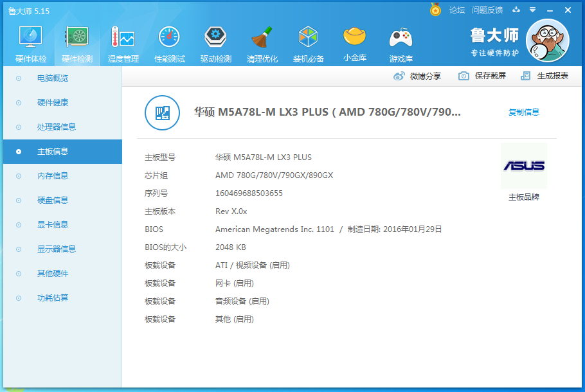Select 显卡信息 in sidebar
Screen dimensions: 585x392
point(63,224)
